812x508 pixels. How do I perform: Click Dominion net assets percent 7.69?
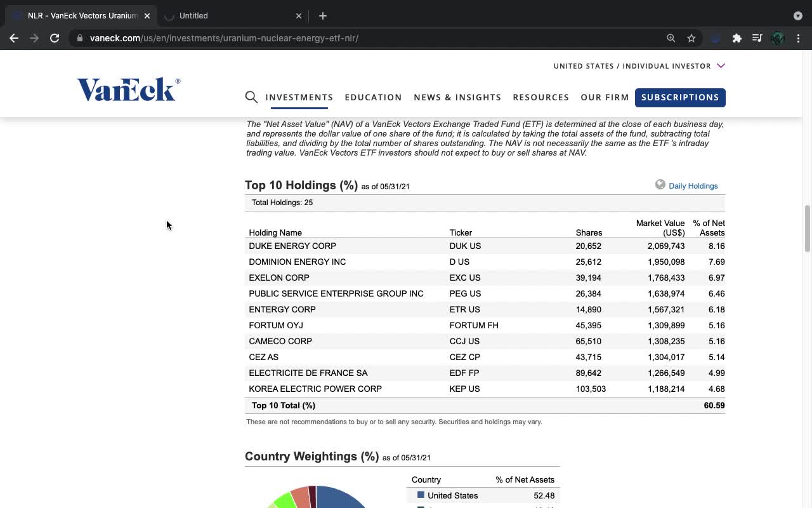click(x=716, y=262)
